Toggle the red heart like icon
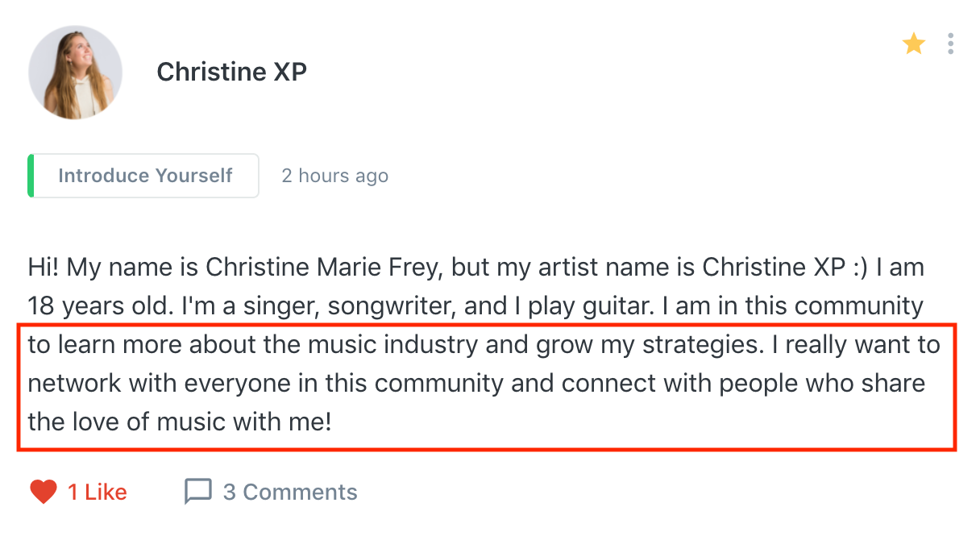The image size is (980, 536). click(x=44, y=492)
